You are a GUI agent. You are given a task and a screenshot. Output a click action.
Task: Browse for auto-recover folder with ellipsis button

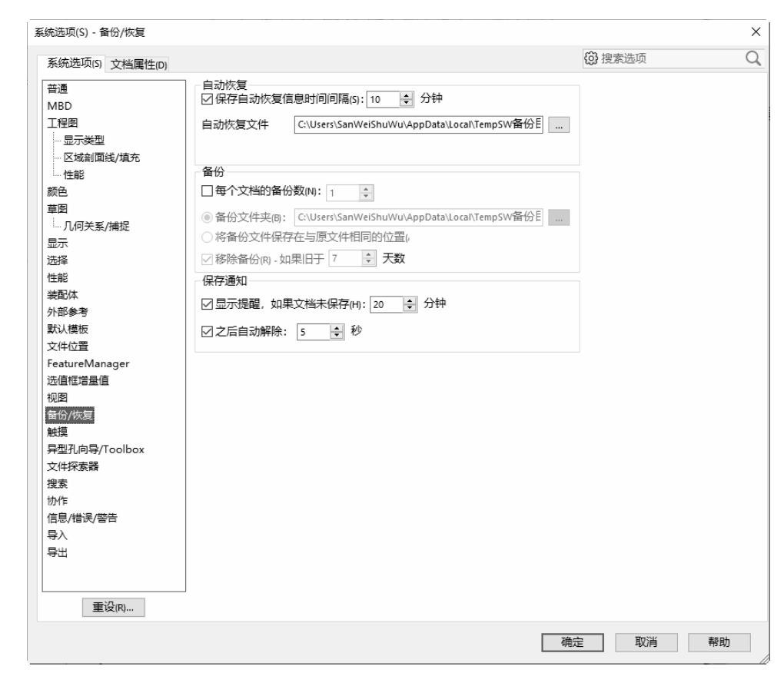pos(560,125)
